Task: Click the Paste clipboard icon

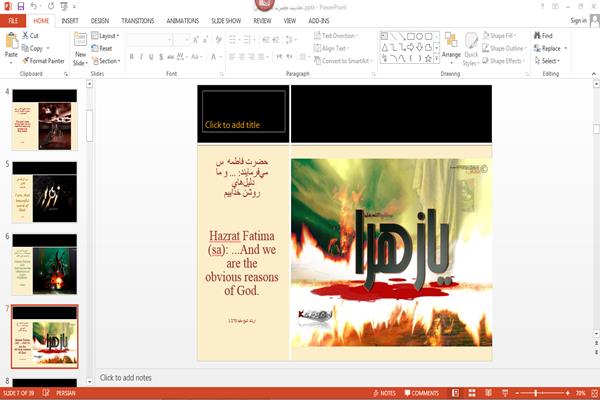Action: tap(11, 40)
